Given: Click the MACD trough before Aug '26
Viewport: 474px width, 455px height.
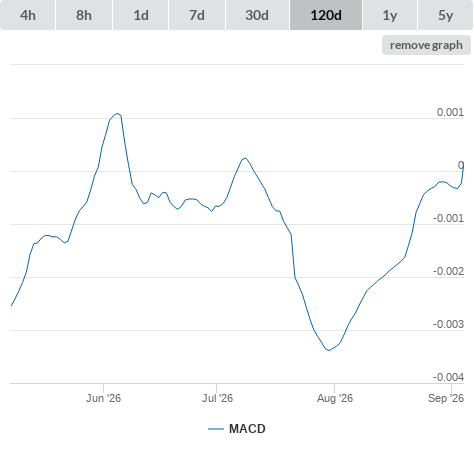Looking at the screenshot, I should (329, 350).
